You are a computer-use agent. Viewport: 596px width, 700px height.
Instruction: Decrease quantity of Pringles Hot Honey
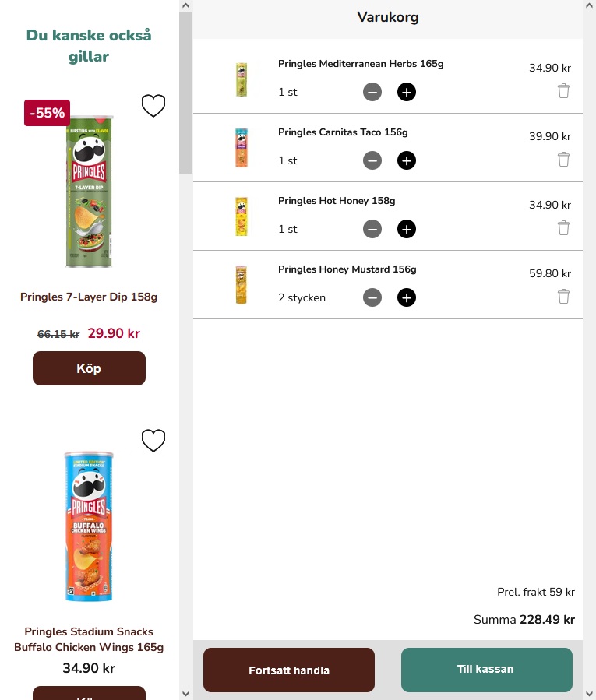pyautogui.click(x=372, y=229)
